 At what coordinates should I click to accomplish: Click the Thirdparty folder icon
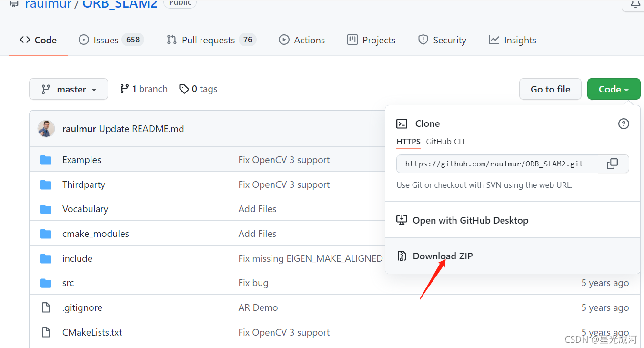46,184
